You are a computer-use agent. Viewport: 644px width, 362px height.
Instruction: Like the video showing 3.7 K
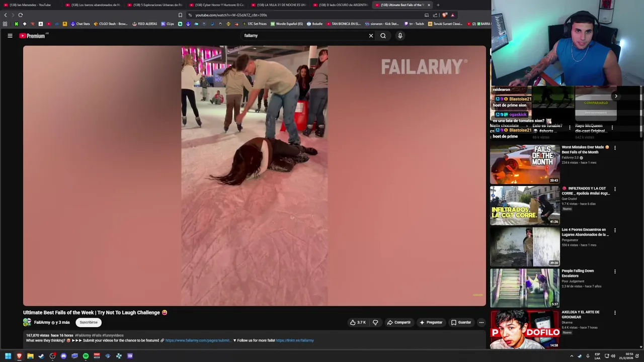pyautogui.click(x=358, y=322)
